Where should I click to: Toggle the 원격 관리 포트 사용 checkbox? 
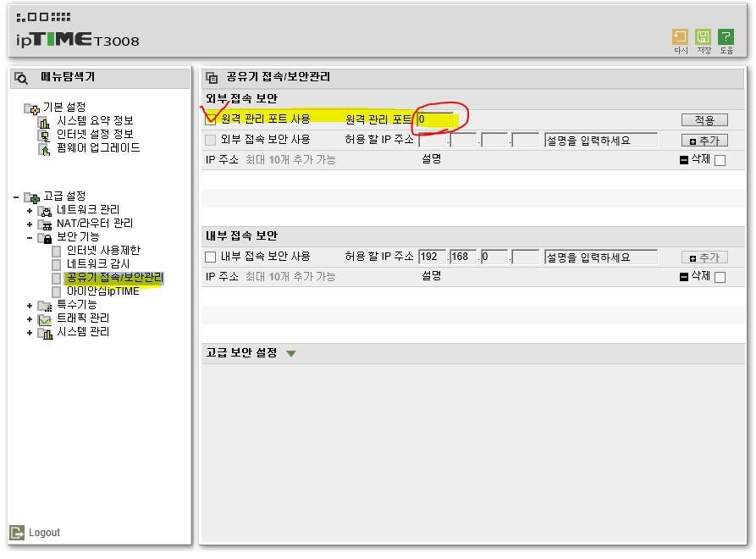pyautogui.click(x=211, y=119)
